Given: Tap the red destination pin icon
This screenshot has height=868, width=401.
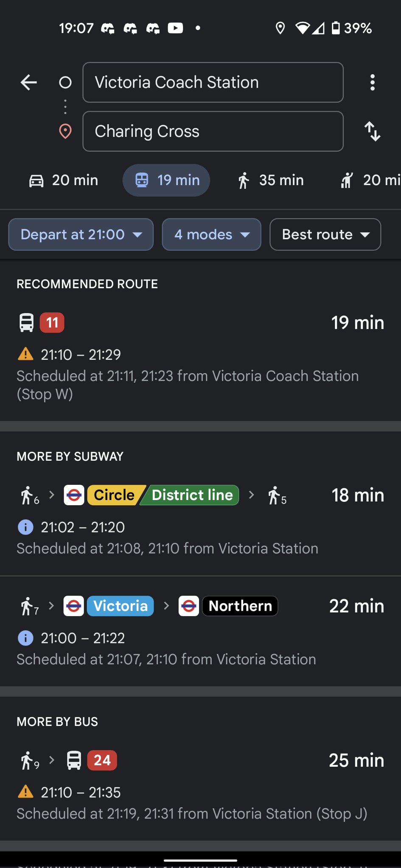Looking at the screenshot, I should click(x=65, y=131).
